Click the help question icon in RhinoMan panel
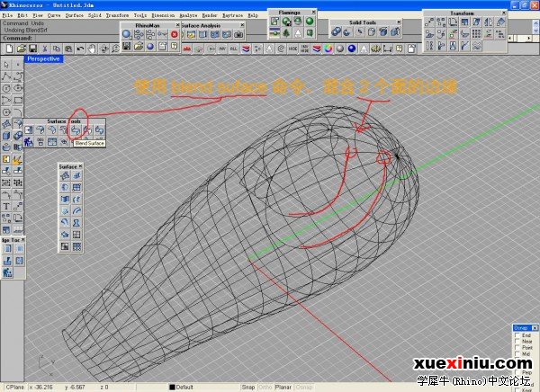The width and height of the screenshot is (540, 392). [175, 46]
